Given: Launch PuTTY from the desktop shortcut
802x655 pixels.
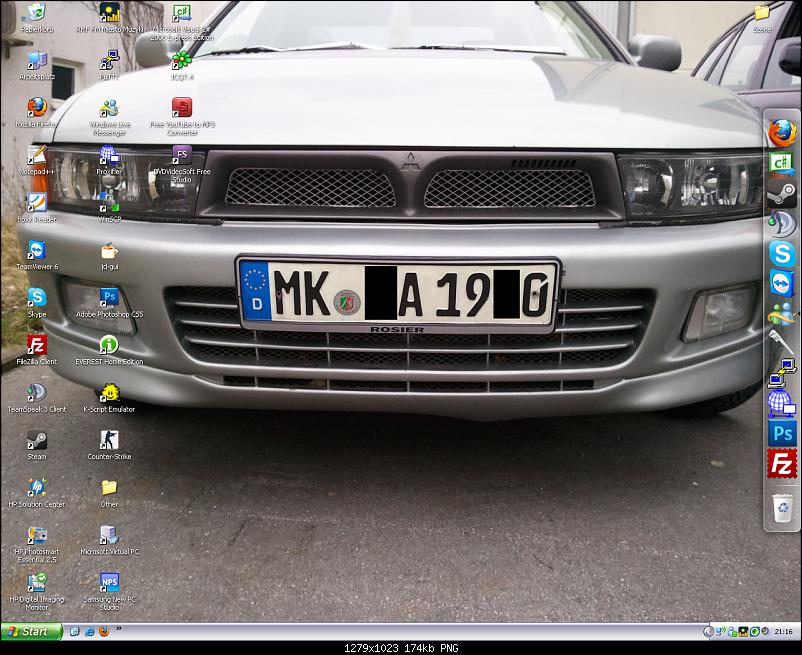Looking at the screenshot, I should pyautogui.click(x=109, y=62).
